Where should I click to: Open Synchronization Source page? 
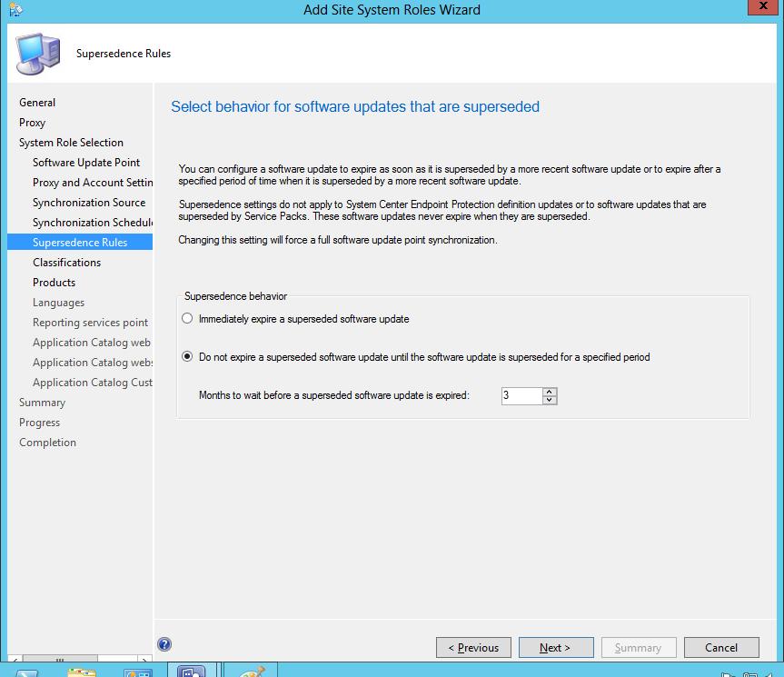point(89,203)
